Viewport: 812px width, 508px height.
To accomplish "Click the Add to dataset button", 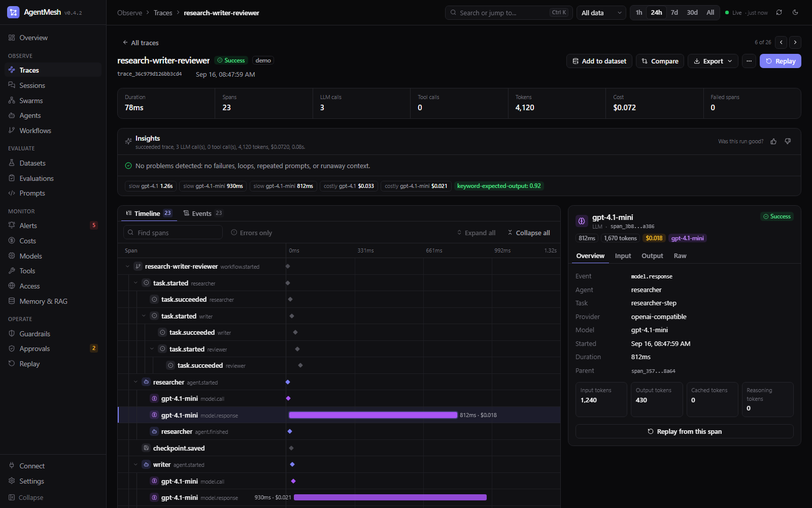I will pos(599,61).
